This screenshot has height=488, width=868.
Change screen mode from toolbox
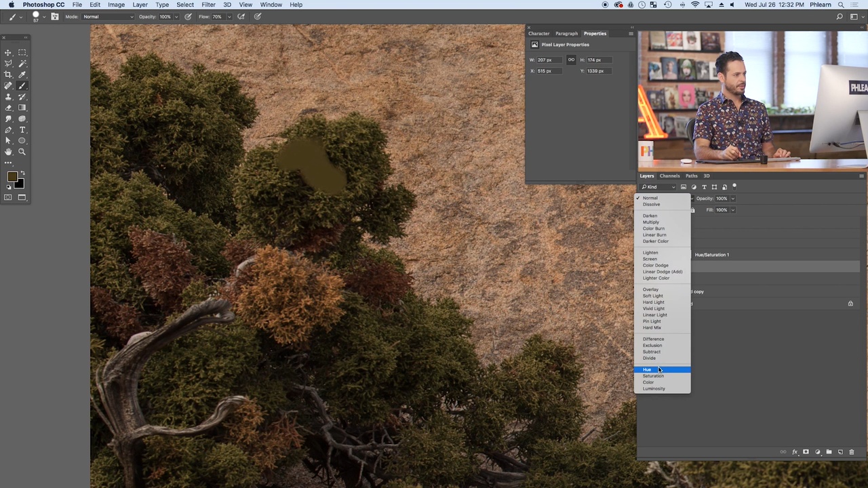point(22,197)
